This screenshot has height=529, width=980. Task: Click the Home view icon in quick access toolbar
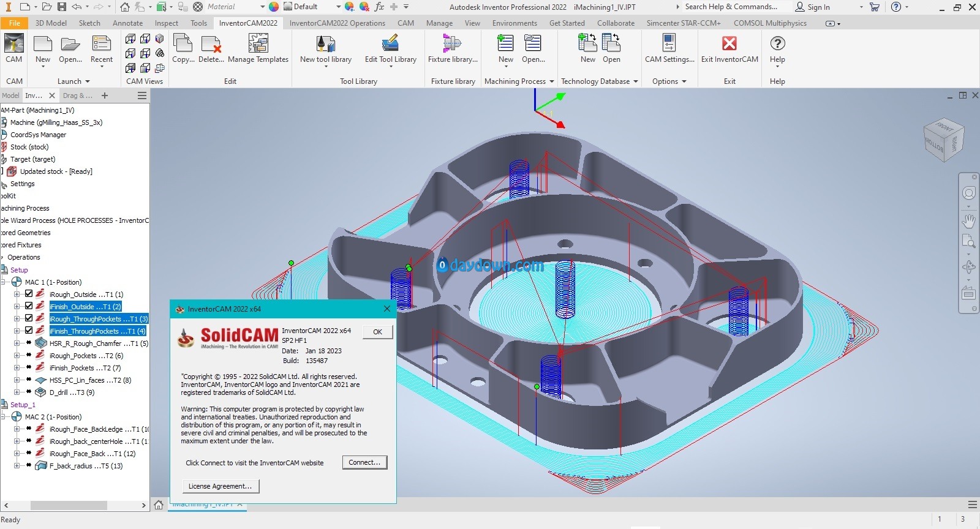click(125, 7)
